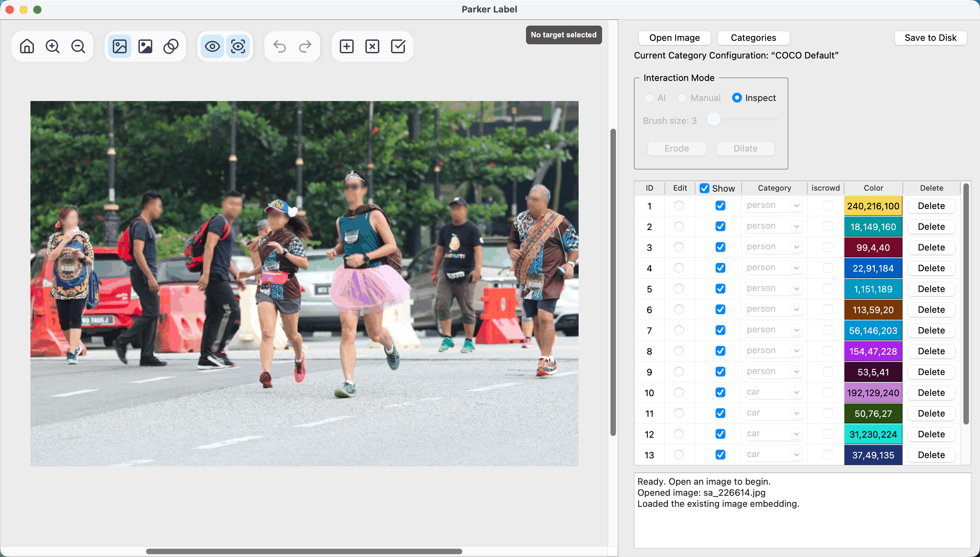
Task: Click the confirm annotation checkmark icon
Action: (398, 46)
